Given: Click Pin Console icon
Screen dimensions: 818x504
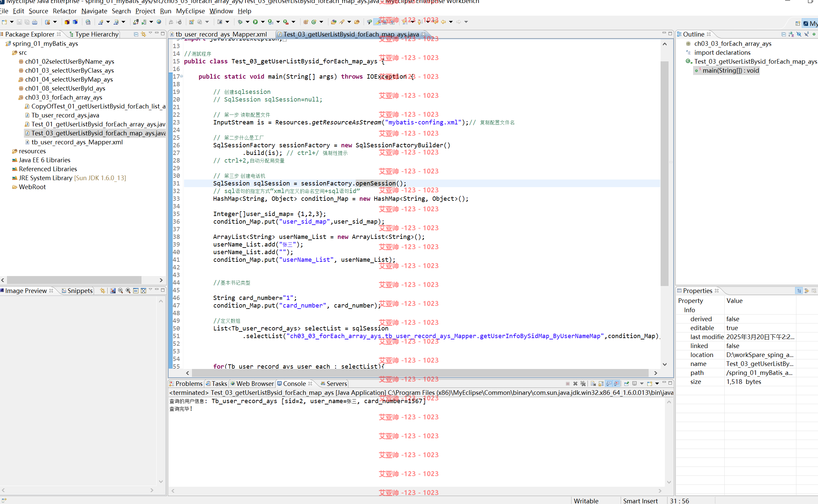Looking at the screenshot, I should (x=626, y=384).
